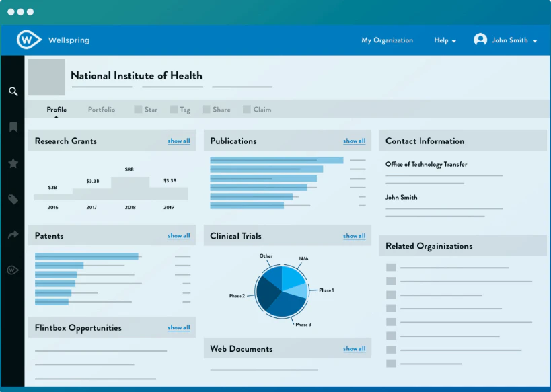Toggle the Share checkbox option
This screenshot has width=551, height=392.
206,110
